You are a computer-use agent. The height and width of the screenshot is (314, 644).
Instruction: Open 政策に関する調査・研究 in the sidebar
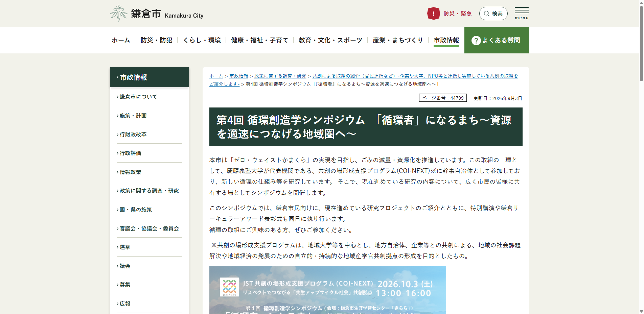point(149,191)
